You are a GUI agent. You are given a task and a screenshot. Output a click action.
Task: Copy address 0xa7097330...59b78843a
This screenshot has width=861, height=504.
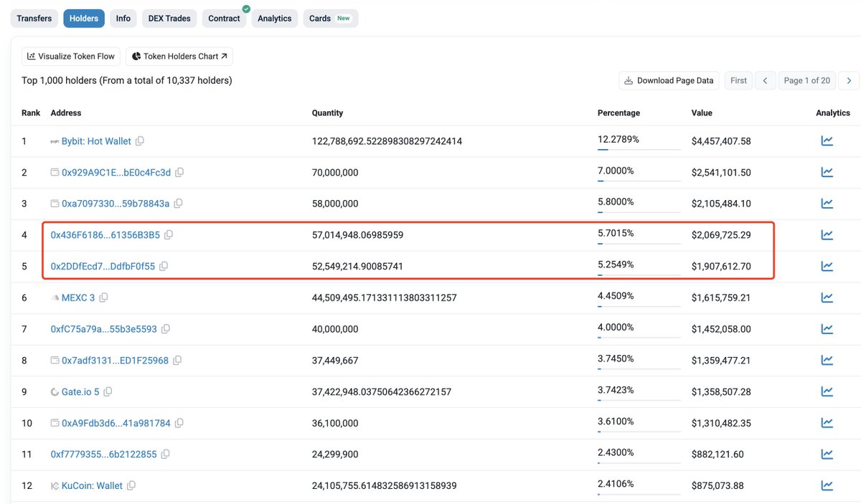[178, 204]
